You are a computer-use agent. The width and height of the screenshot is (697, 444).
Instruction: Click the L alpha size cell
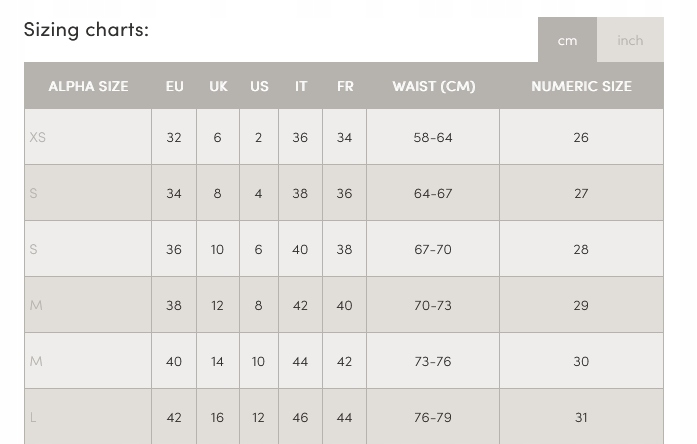(x=88, y=416)
